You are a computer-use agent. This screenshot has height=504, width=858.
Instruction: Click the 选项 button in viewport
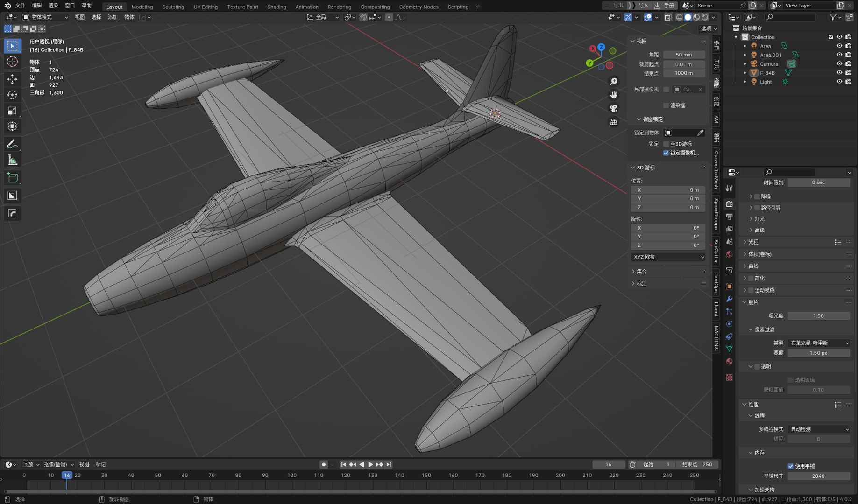click(x=709, y=28)
